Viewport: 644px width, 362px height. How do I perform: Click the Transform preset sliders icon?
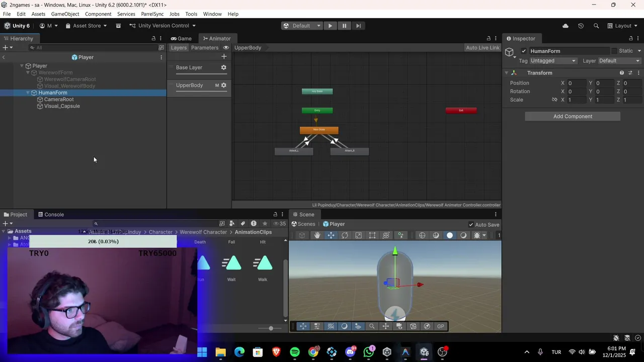(630, 73)
